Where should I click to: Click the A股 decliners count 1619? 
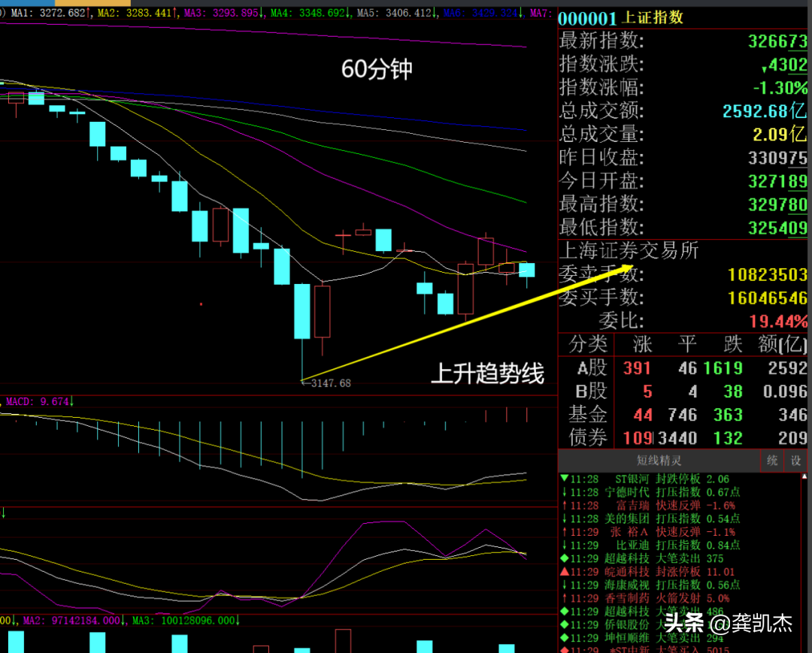[x=723, y=368]
